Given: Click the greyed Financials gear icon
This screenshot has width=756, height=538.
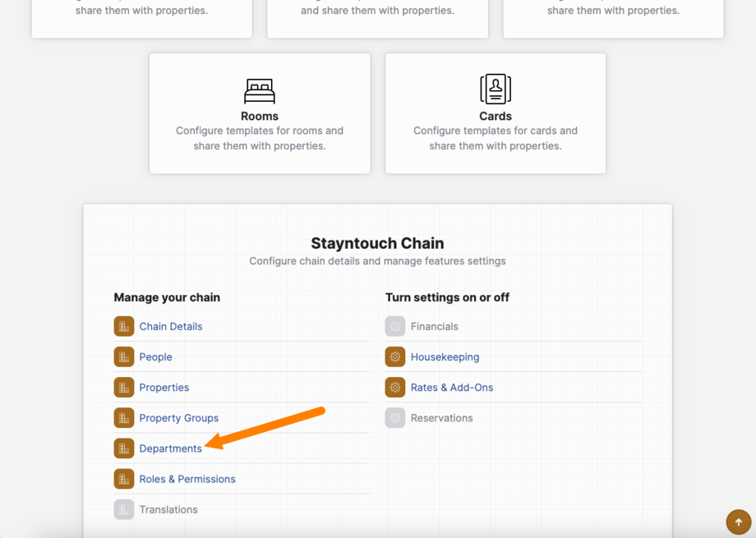Looking at the screenshot, I should click(395, 326).
